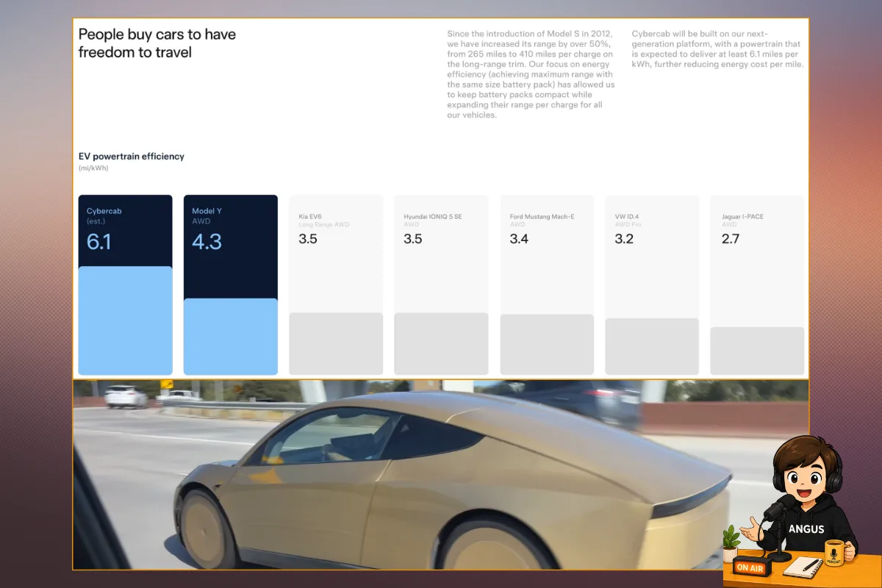The height and width of the screenshot is (588, 882).
Task: Click the gray VW ID.4 bar
Action: click(x=651, y=347)
